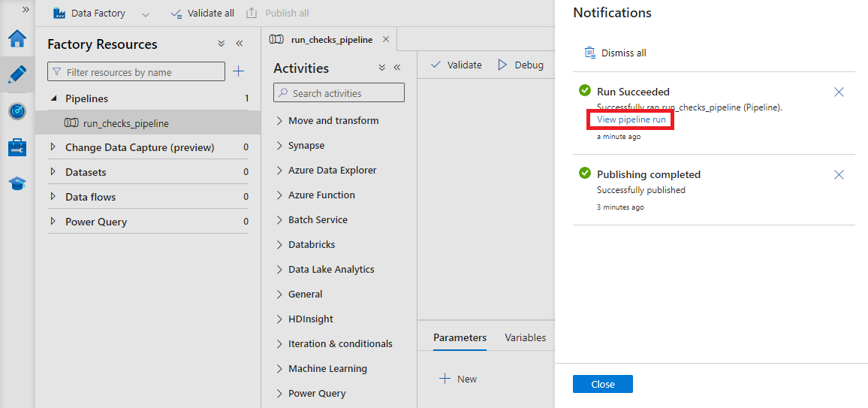This screenshot has height=408, width=868.
Task: Click the 'Successfully published' message text
Action: [641, 190]
